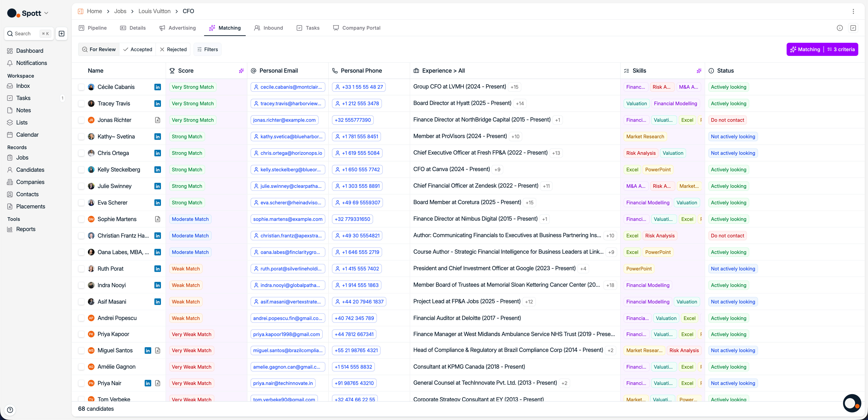Image resolution: width=868 pixels, height=420 pixels.
Task: Switch to the Pipeline tab
Action: point(93,28)
